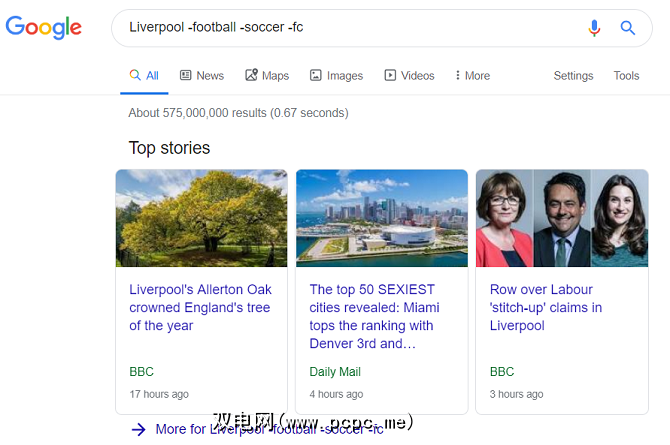Click the Videos tab icon
670x445 pixels.
point(391,75)
